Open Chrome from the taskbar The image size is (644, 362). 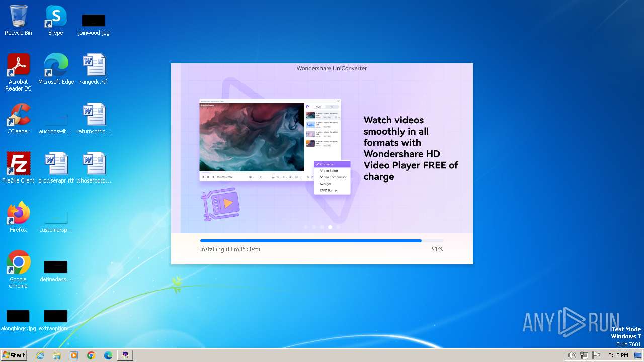click(x=91, y=355)
